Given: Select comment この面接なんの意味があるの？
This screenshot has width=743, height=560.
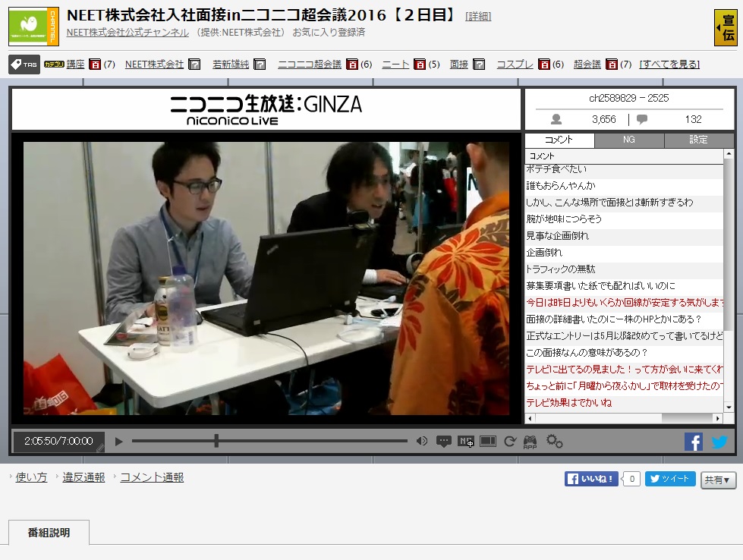Looking at the screenshot, I should click(x=625, y=353).
